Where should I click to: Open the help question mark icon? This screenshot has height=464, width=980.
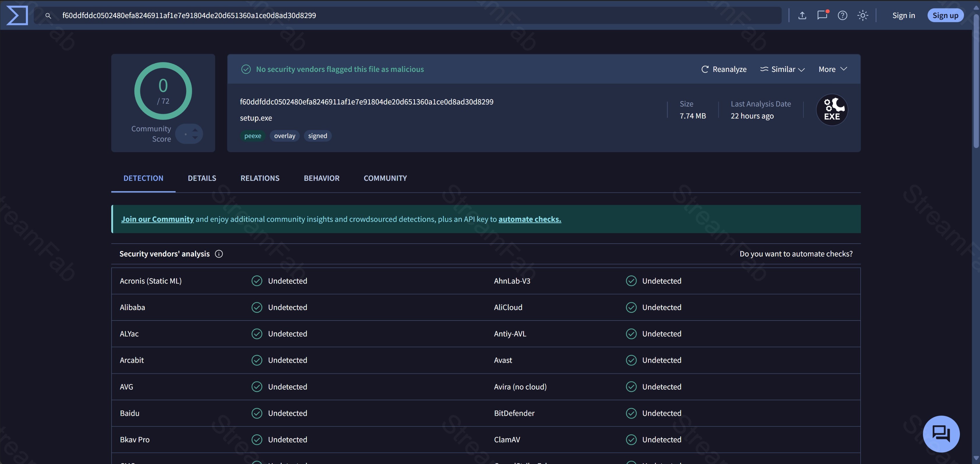[842, 16]
